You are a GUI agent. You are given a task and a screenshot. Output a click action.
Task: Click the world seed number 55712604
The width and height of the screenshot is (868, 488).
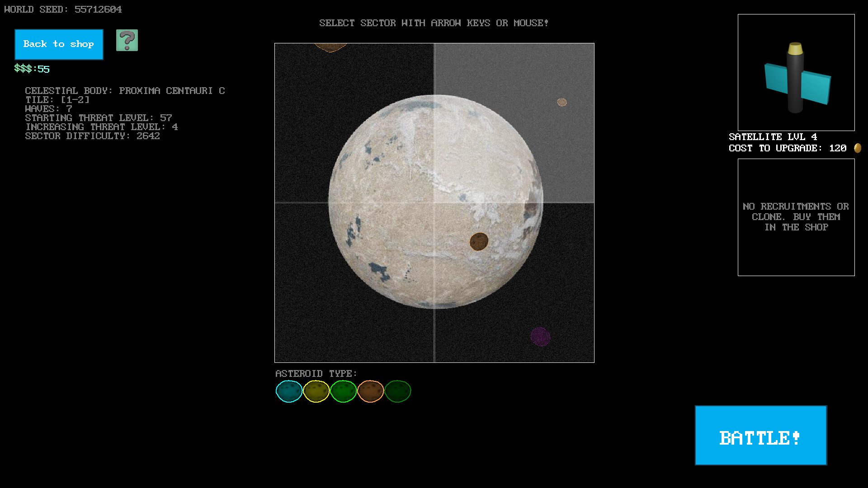coord(98,9)
